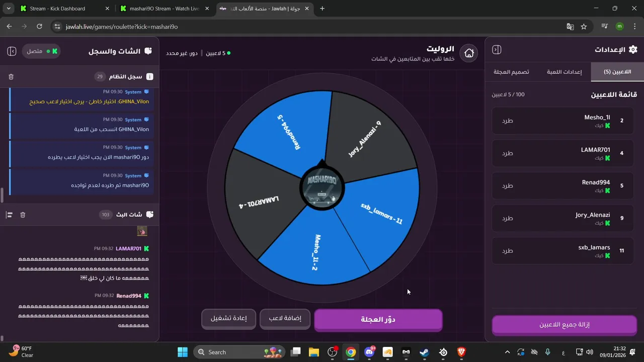Open Steam from the taskbar
The width and height of the screenshot is (644, 362).
click(424, 352)
